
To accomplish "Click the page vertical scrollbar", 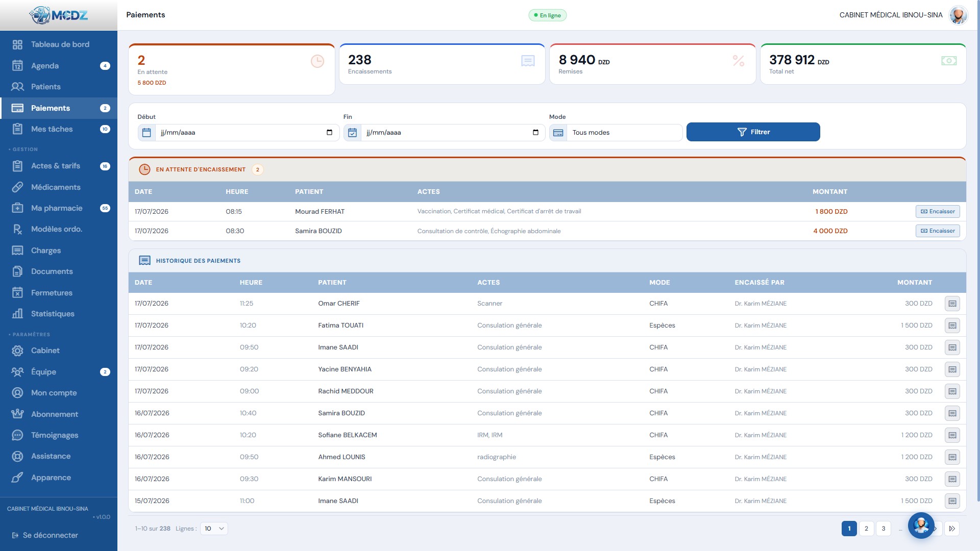I will point(977,250).
